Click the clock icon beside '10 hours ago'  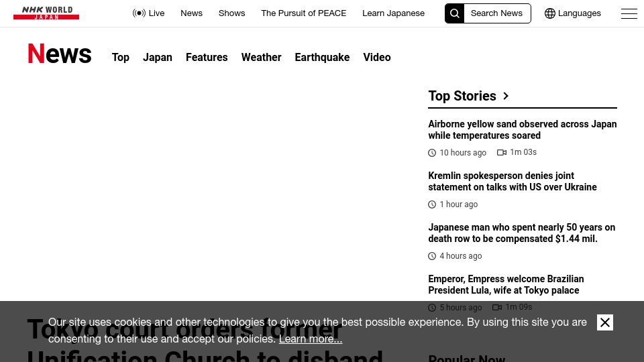pos(432,153)
